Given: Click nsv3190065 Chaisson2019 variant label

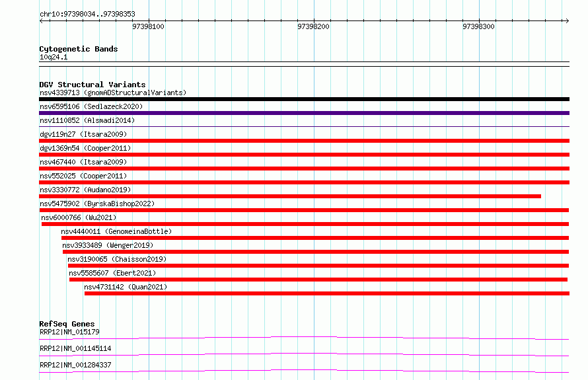Looking at the screenshot, I should click(117, 259).
